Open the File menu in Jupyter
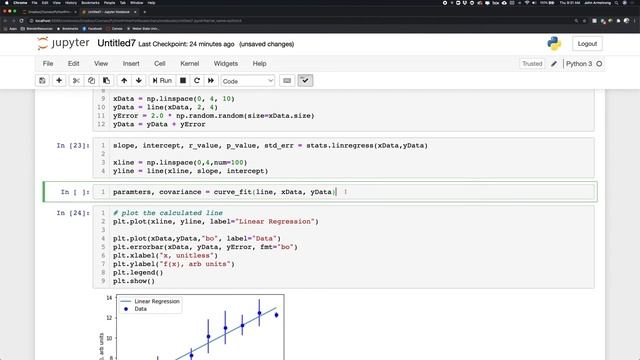This screenshot has height=360, width=640. (x=48, y=64)
